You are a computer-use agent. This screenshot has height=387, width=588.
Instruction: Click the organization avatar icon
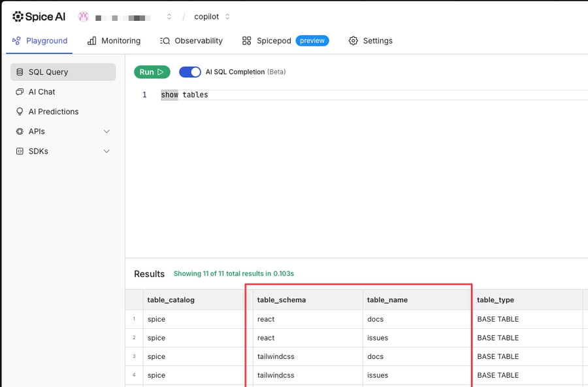pyautogui.click(x=84, y=16)
